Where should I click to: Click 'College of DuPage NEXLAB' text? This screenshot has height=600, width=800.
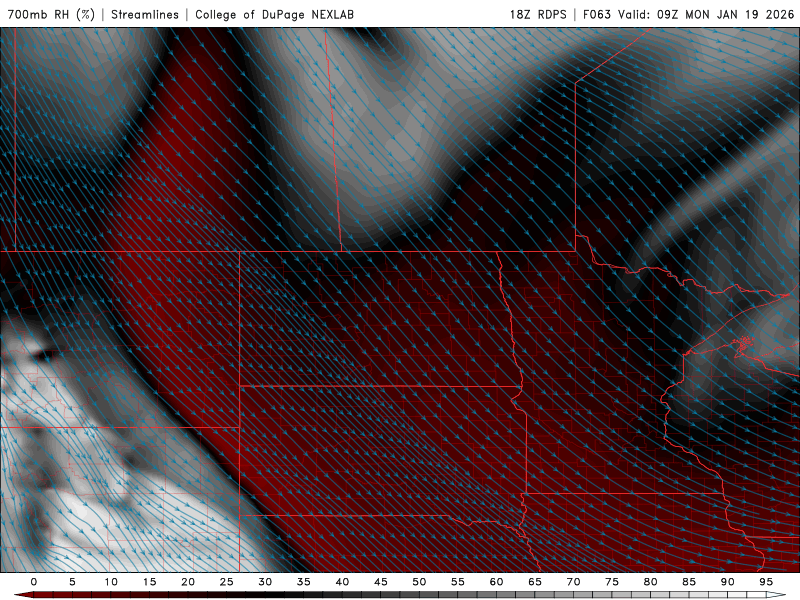[274, 14]
